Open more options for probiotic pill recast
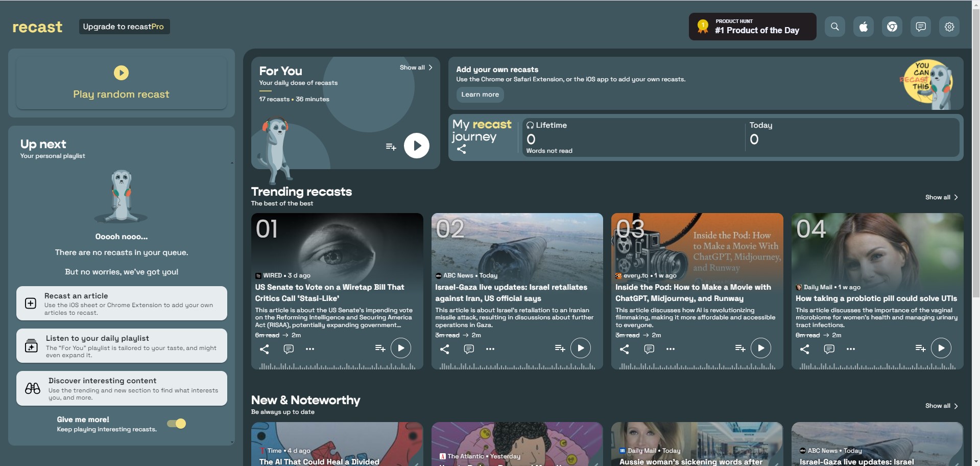Image resolution: width=980 pixels, height=466 pixels. coord(851,349)
